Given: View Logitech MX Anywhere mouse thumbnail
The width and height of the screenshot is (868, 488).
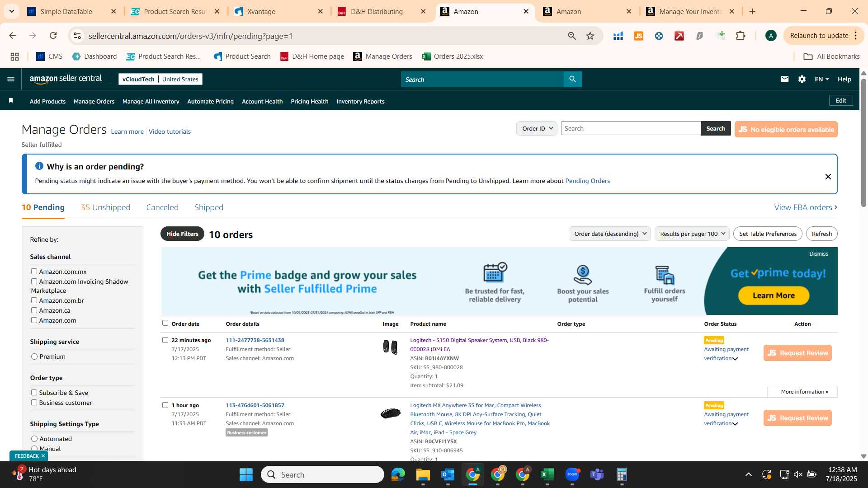Looking at the screenshot, I should pyautogui.click(x=390, y=413).
